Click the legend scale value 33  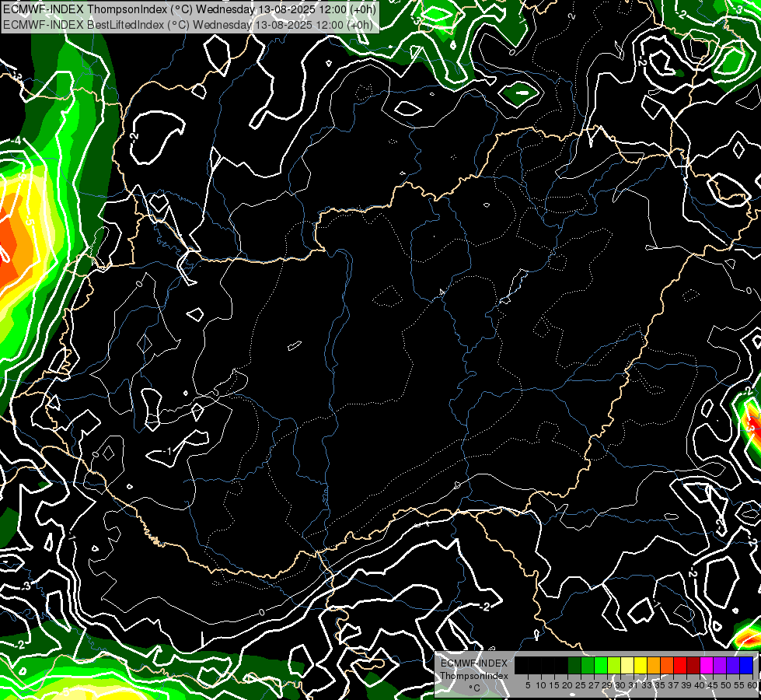(x=647, y=685)
